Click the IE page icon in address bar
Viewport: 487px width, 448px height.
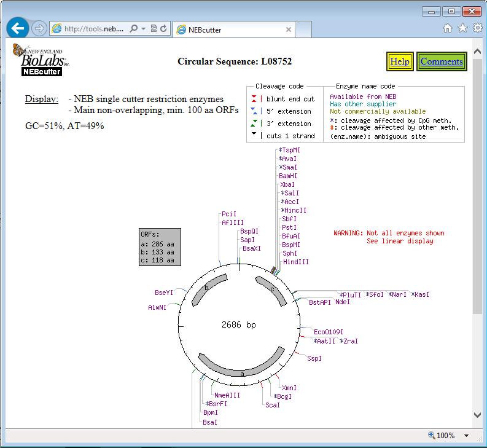tap(56, 29)
